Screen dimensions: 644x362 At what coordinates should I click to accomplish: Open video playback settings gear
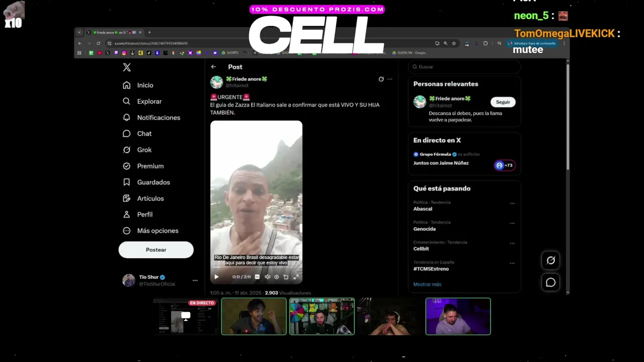[x=276, y=277]
